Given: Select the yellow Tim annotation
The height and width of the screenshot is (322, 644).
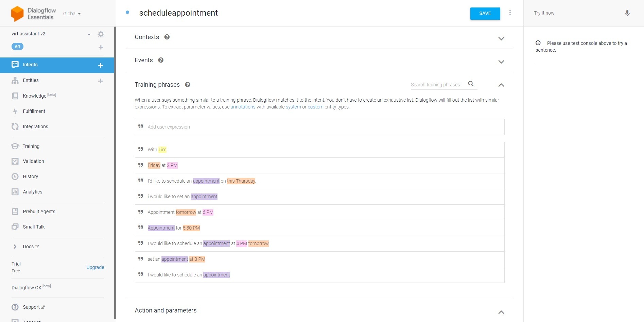Looking at the screenshot, I should point(162,150).
